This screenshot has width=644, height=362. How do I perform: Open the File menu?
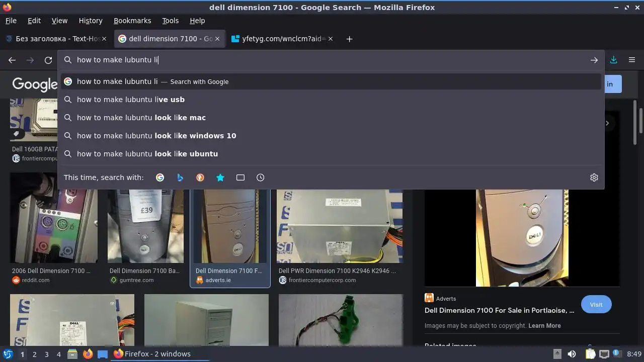(11, 21)
